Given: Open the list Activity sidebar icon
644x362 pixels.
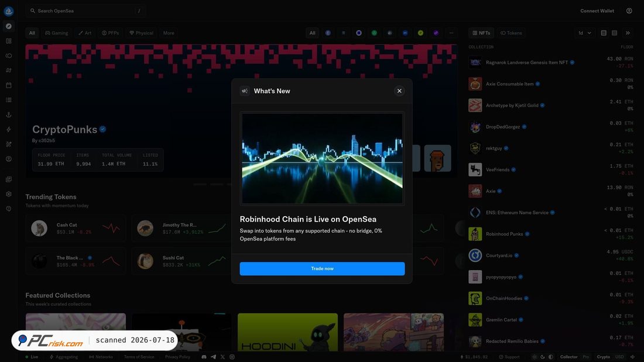Looking at the screenshot, I should tap(9, 100).
